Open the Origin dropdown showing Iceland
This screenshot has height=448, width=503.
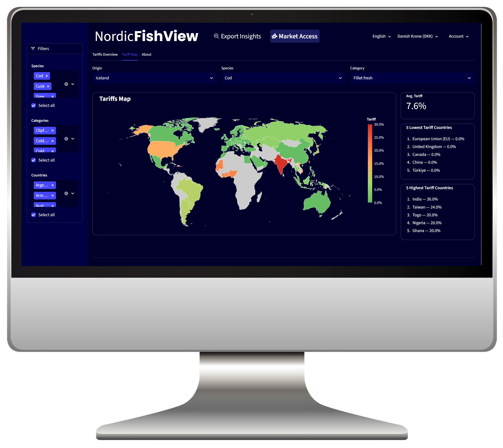(x=154, y=78)
